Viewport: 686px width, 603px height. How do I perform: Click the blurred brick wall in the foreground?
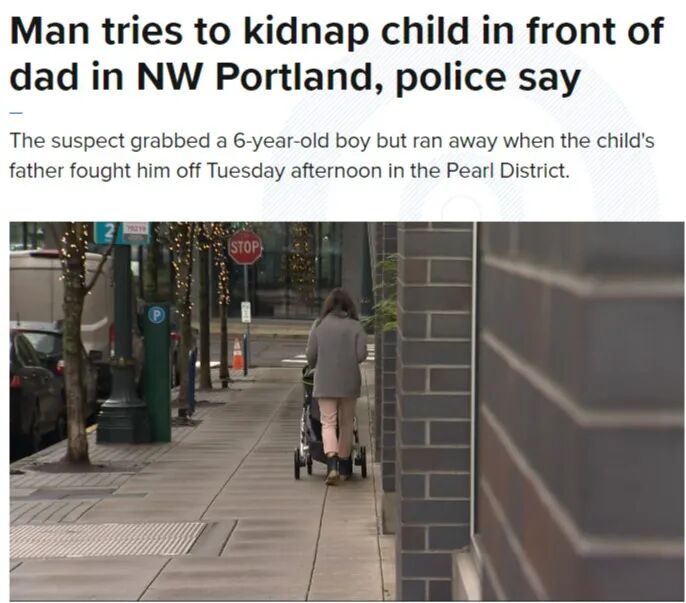pyautogui.click(x=580, y=411)
